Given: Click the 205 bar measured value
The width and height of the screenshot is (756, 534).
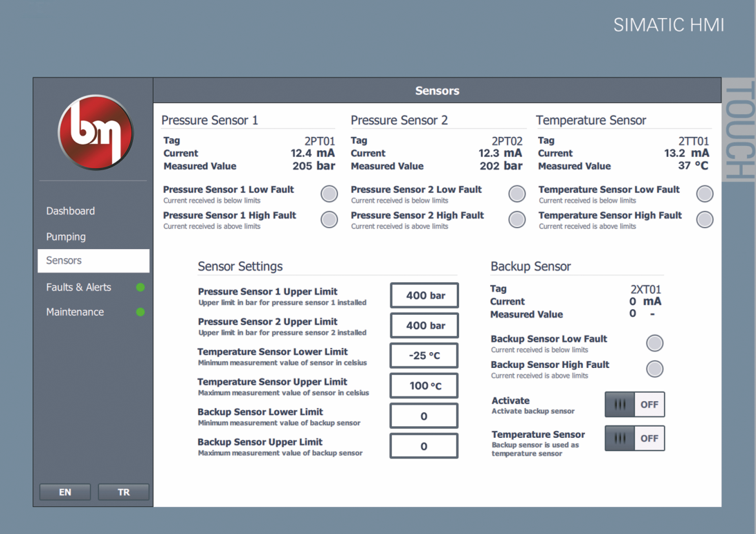Looking at the screenshot, I should point(314,166).
